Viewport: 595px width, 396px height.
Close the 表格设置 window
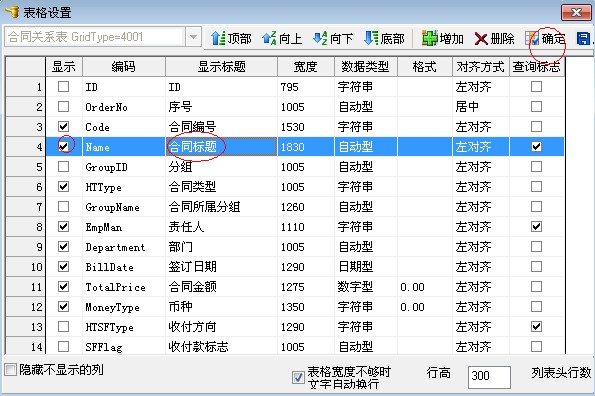point(576,13)
